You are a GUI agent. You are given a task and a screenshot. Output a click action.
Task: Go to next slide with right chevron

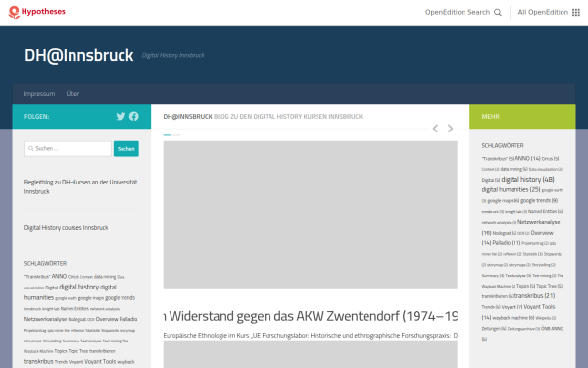[450, 129]
